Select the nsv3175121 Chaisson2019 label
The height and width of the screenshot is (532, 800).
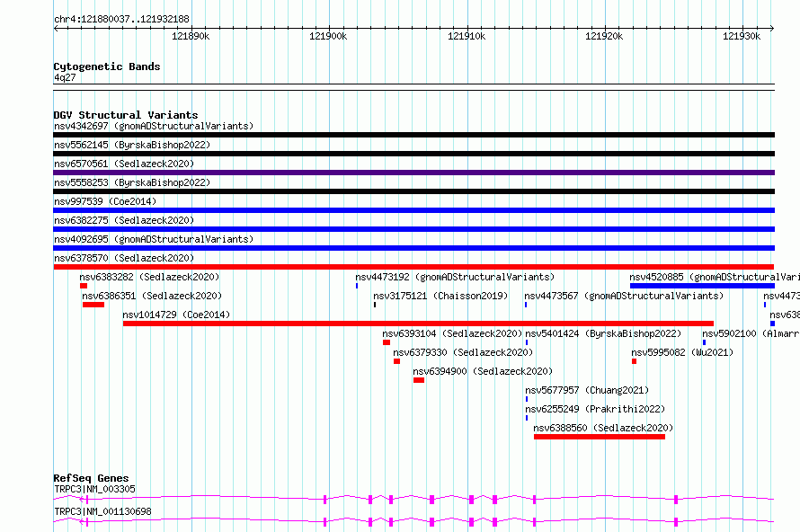[x=440, y=296]
